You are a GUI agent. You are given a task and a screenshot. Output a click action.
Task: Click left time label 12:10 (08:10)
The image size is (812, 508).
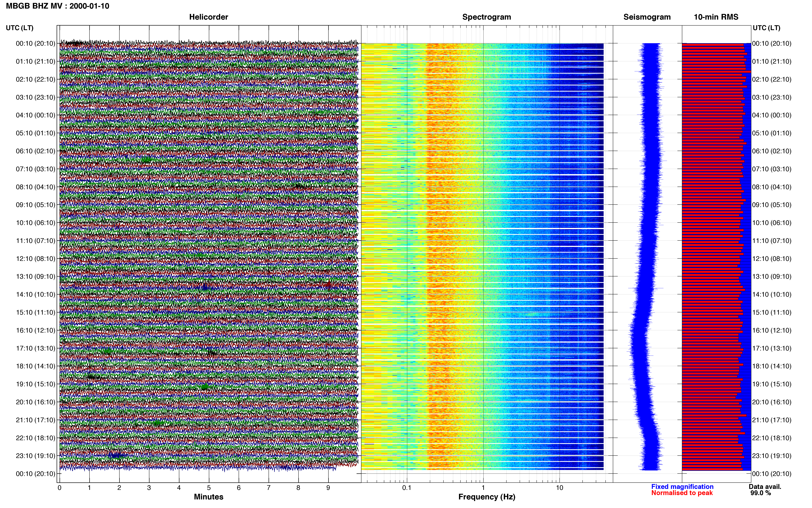click(35, 259)
